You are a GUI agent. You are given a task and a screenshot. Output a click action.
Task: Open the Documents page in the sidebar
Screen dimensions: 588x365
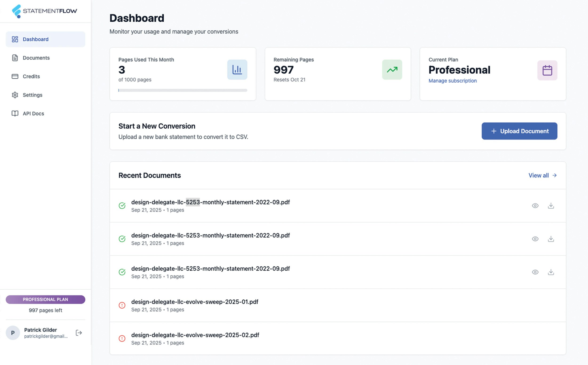(x=36, y=58)
